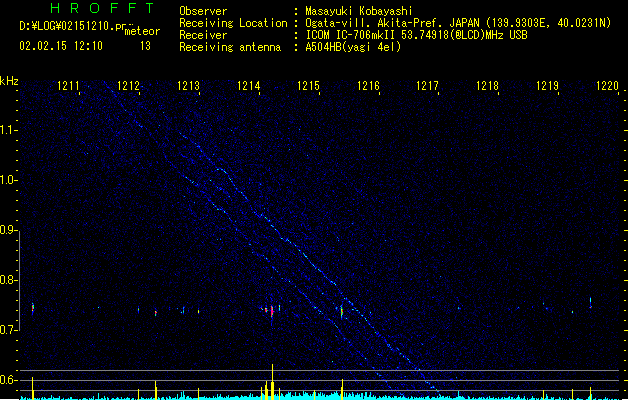Click the meteor label
The height and width of the screenshot is (400, 629).
pos(142,31)
